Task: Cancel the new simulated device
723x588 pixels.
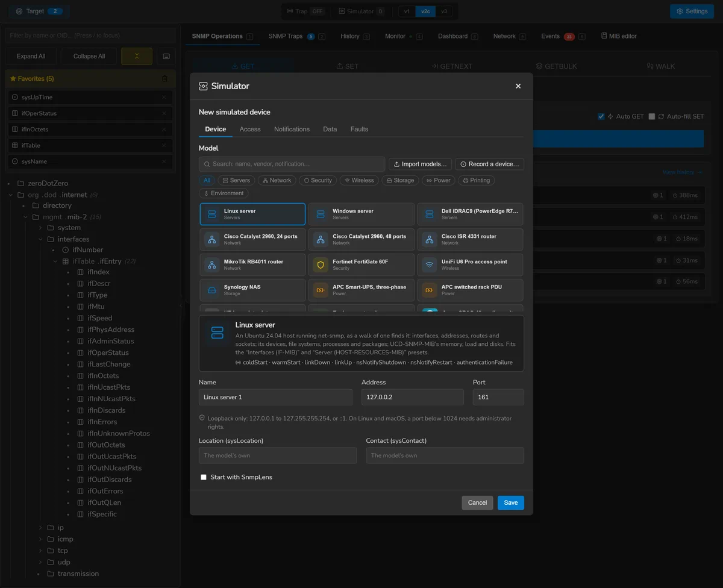Action: [x=477, y=502]
